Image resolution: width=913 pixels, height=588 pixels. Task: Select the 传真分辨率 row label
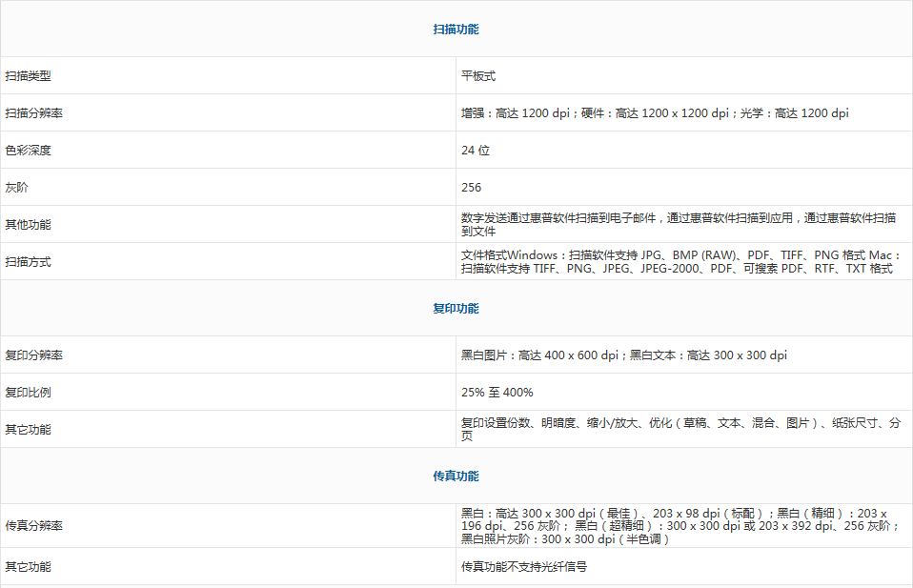(33, 525)
